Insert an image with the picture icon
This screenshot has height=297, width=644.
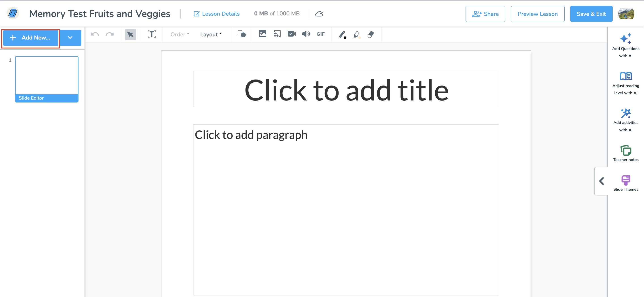tap(263, 34)
